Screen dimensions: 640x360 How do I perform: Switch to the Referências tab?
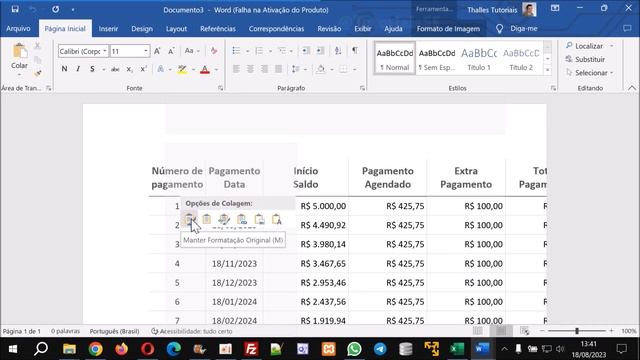[218, 29]
